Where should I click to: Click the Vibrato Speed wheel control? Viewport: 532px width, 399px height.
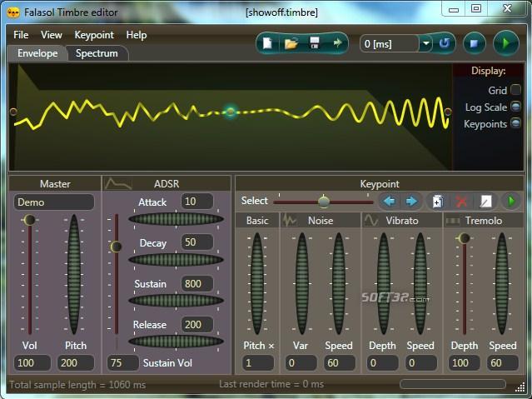tap(420, 283)
